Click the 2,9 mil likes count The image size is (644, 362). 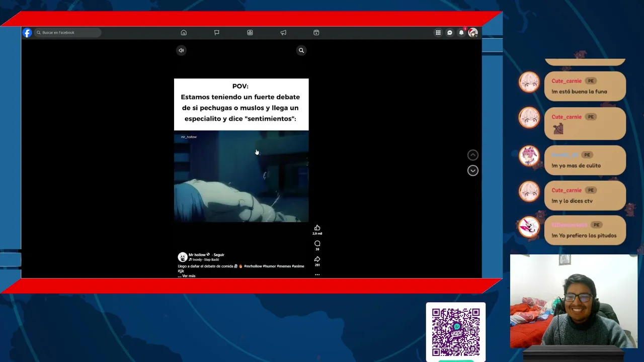(317, 234)
